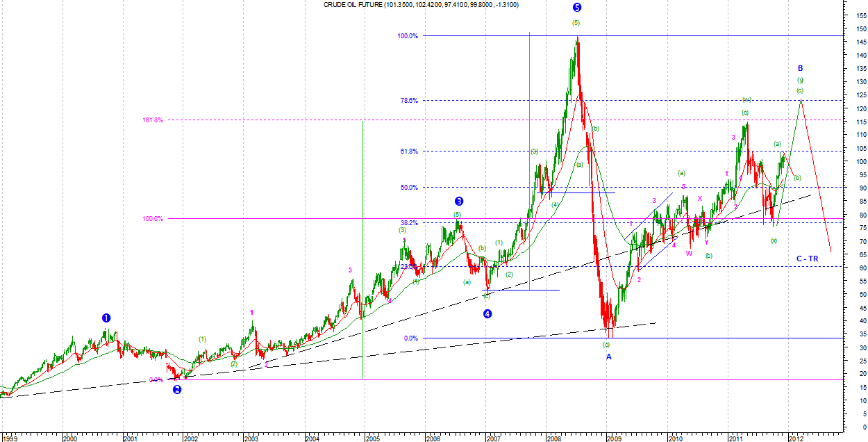Select the blue wave A label at 2009 low
Screen dimensions: 868x442
pos(609,357)
